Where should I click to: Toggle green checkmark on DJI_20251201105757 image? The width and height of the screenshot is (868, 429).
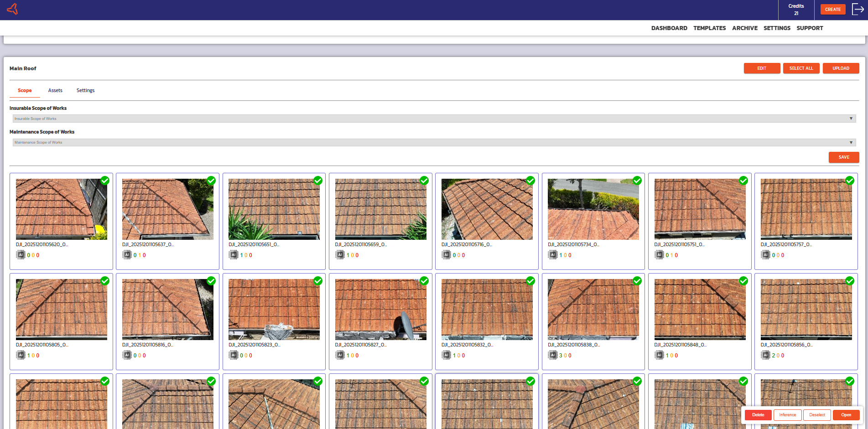coord(850,181)
